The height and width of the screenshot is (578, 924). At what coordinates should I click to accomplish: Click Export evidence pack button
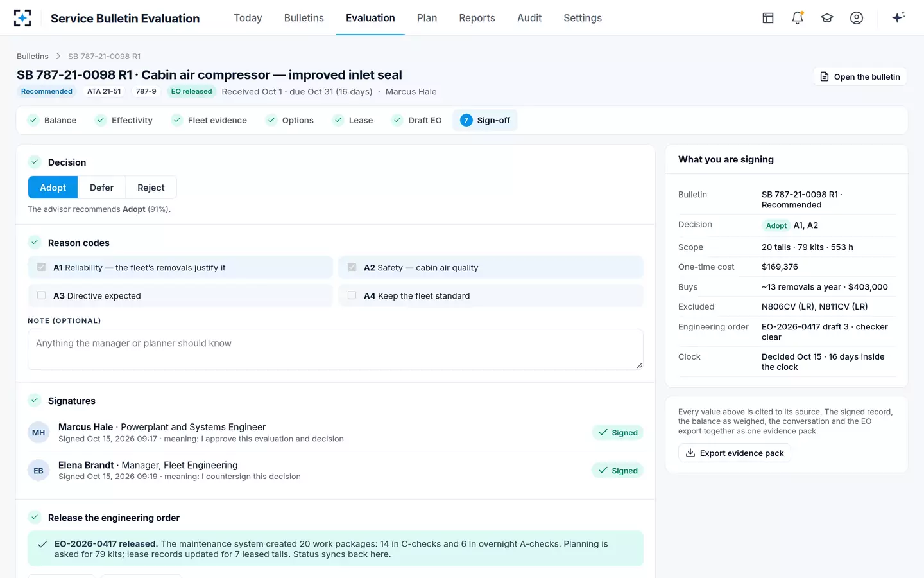[x=735, y=453]
